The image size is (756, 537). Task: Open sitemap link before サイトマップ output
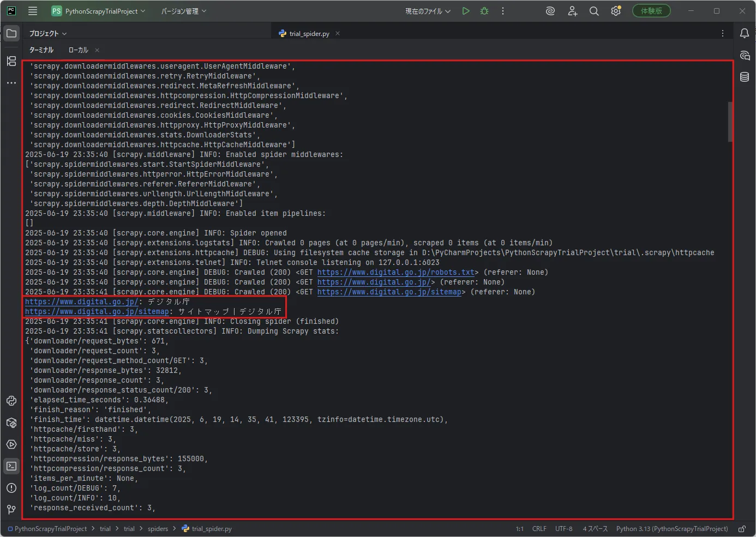point(97,311)
